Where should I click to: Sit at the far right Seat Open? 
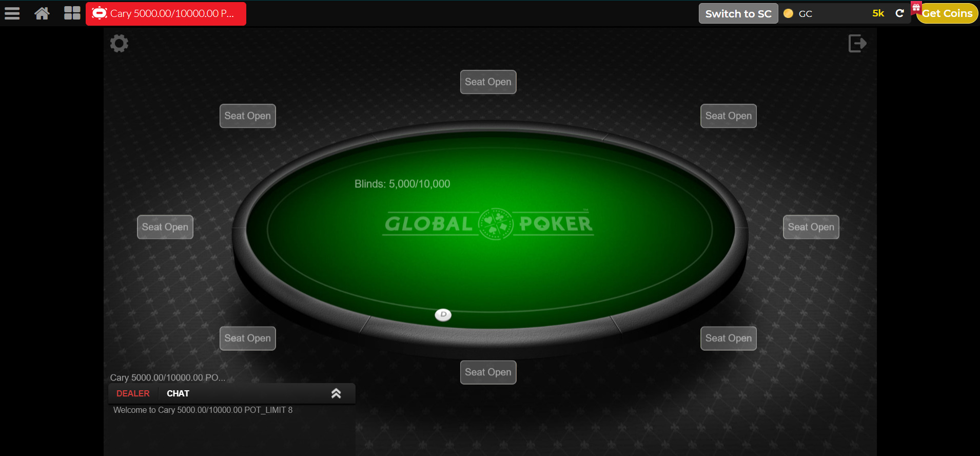pyautogui.click(x=811, y=227)
